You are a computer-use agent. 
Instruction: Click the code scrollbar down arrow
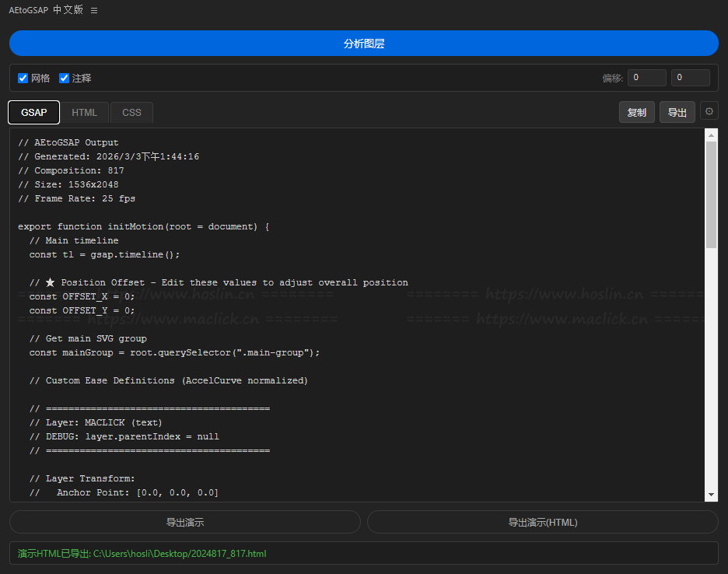[x=711, y=495]
